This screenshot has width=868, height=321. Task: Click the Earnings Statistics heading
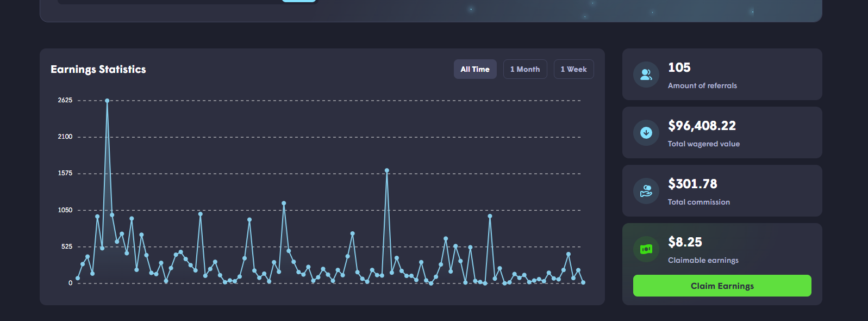[x=98, y=69]
